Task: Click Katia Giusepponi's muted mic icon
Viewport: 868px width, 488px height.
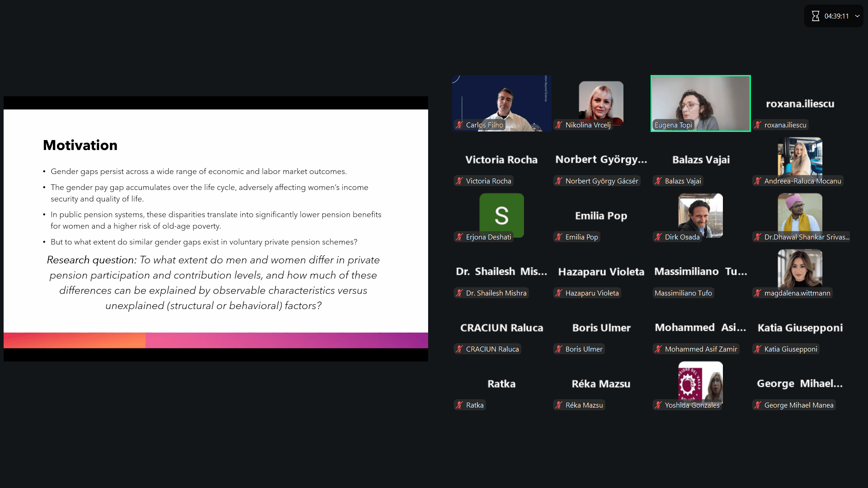Action: pos(758,349)
